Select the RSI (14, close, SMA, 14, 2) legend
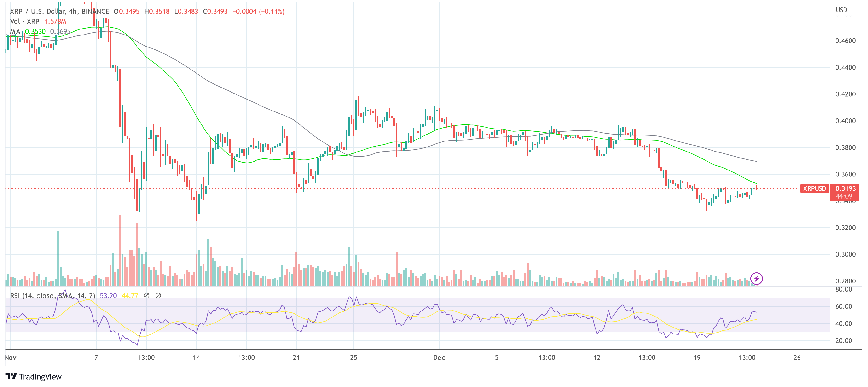 pyautogui.click(x=52, y=296)
